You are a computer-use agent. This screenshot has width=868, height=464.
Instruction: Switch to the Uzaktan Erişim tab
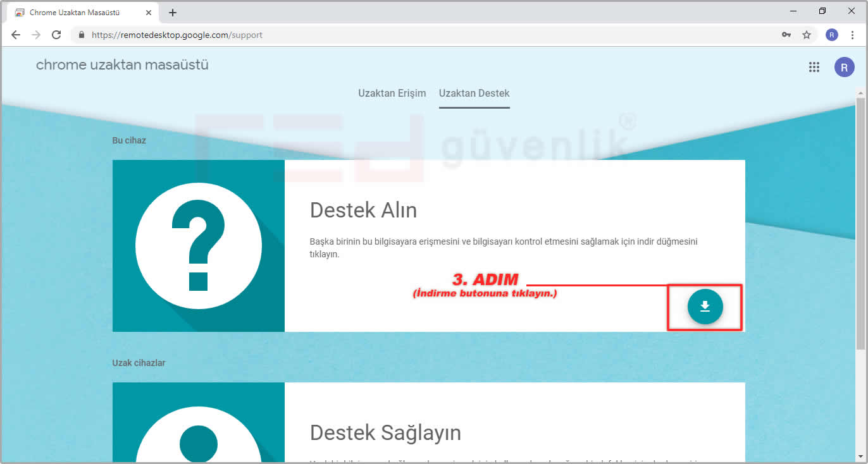[x=392, y=93]
